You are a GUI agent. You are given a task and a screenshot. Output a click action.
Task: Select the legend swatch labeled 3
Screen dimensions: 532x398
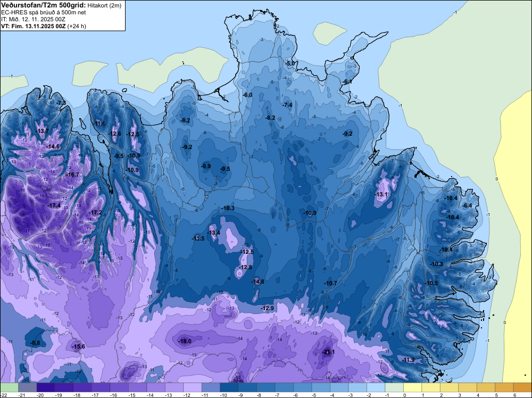pos(468,387)
